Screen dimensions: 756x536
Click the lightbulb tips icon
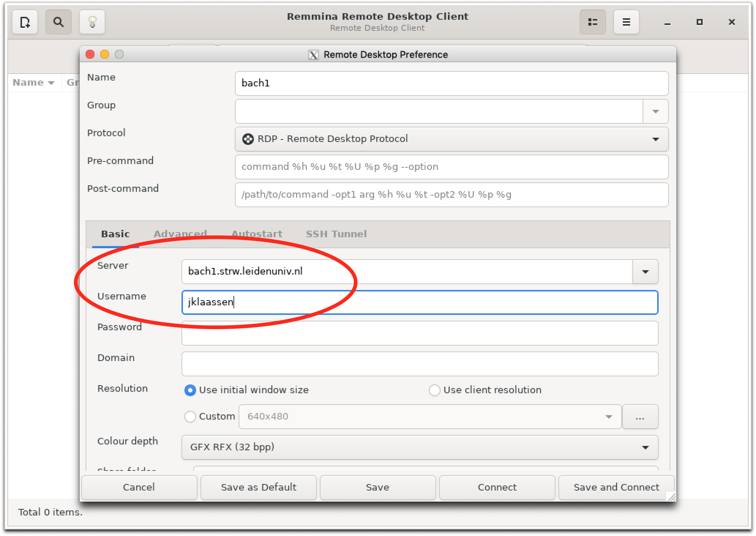point(92,22)
